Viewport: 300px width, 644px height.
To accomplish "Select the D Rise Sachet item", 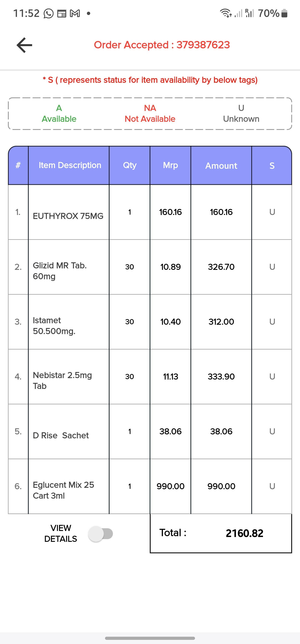I will pyautogui.click(x=61, y=435).
